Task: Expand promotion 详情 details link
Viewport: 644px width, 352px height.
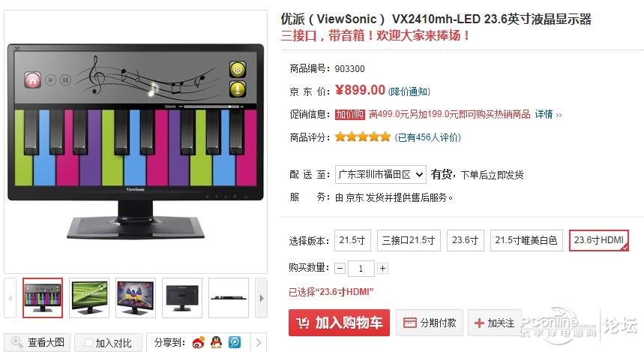Action: click(548, 114)
